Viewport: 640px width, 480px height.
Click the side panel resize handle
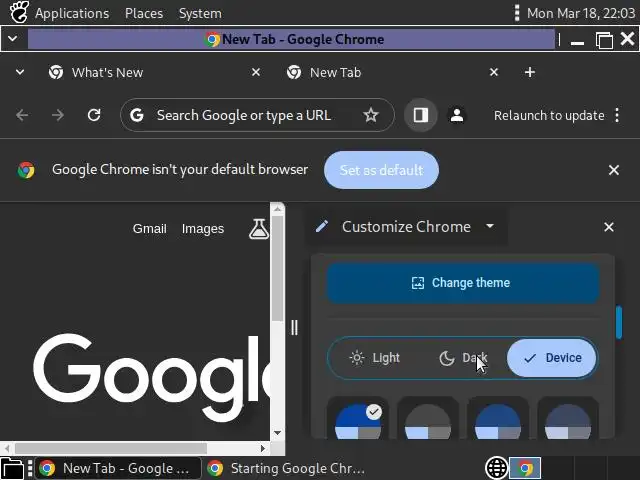[294, 327]
